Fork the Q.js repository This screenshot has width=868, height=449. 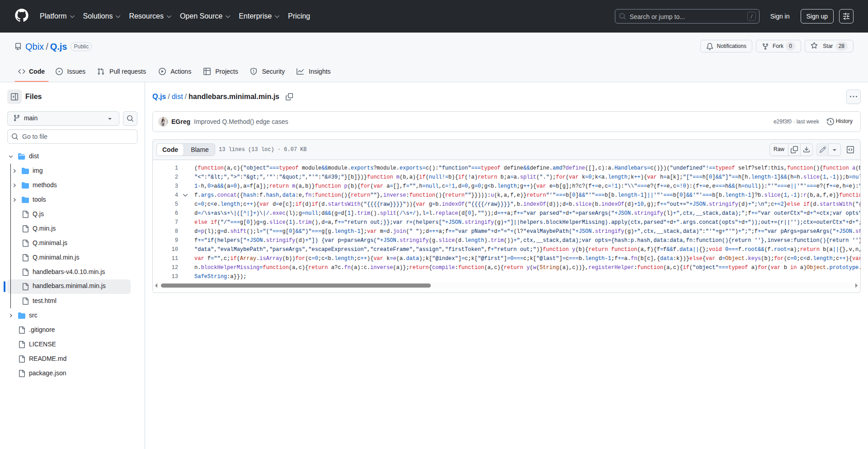click(x=778, y=46)
